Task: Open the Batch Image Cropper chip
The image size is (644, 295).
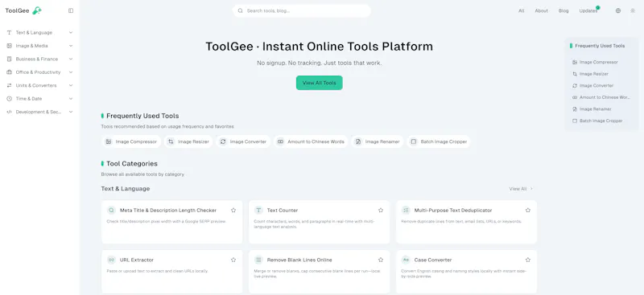Action: click(x=439, y=141)
